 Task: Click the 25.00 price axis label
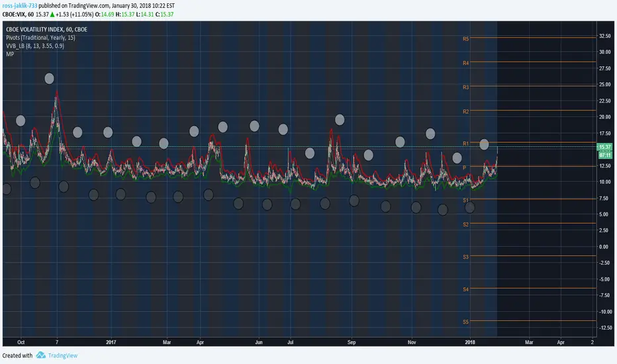(605, 84)
